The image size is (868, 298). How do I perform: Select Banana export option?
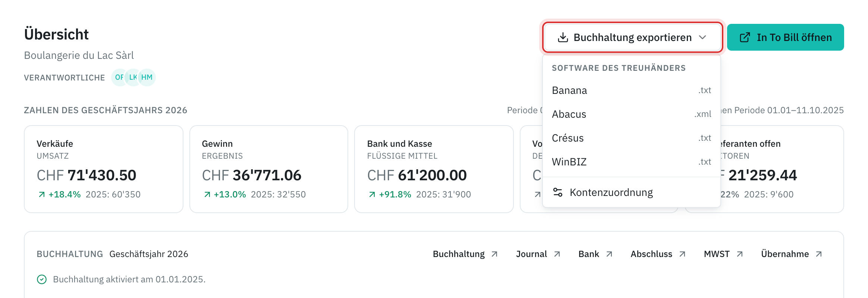(x=632, y=90)
